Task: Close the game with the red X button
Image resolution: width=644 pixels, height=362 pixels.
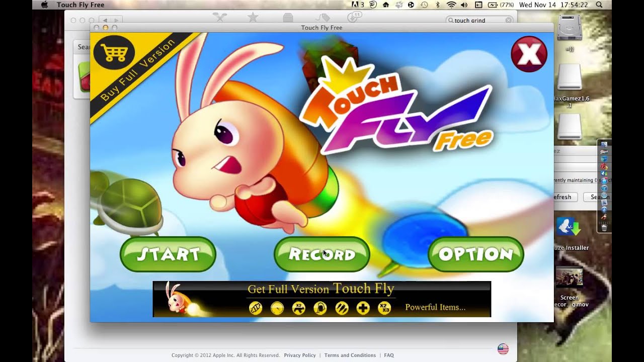Action: point(529,54)
